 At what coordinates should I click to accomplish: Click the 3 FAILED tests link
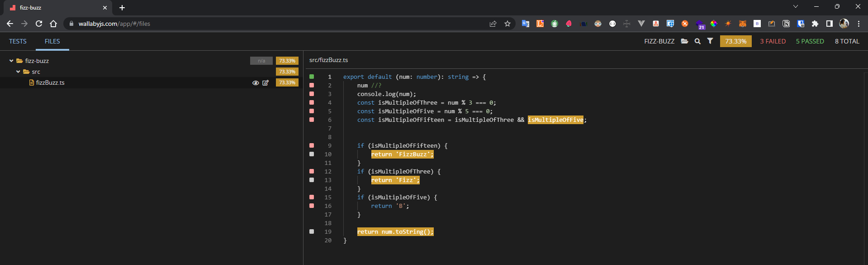773,41
